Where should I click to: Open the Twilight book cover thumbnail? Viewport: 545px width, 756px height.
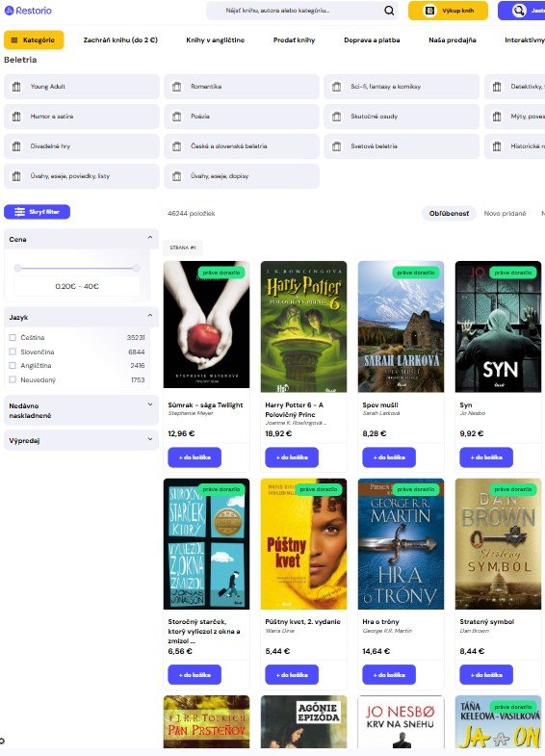[x=207, y=325]
